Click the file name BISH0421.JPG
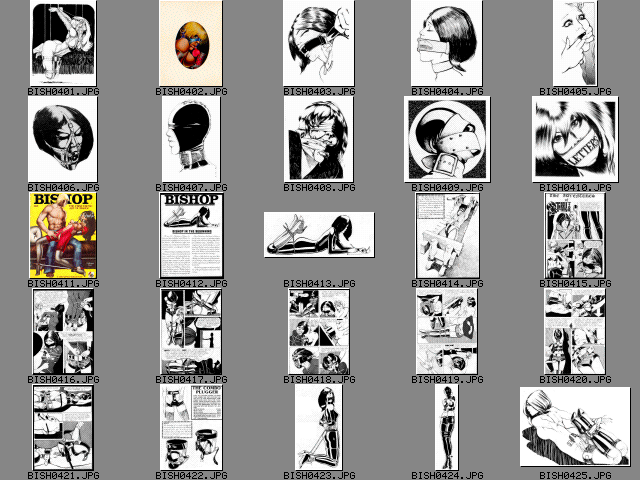The width and height of the screenshot is (640, 480). coord(63,476)
